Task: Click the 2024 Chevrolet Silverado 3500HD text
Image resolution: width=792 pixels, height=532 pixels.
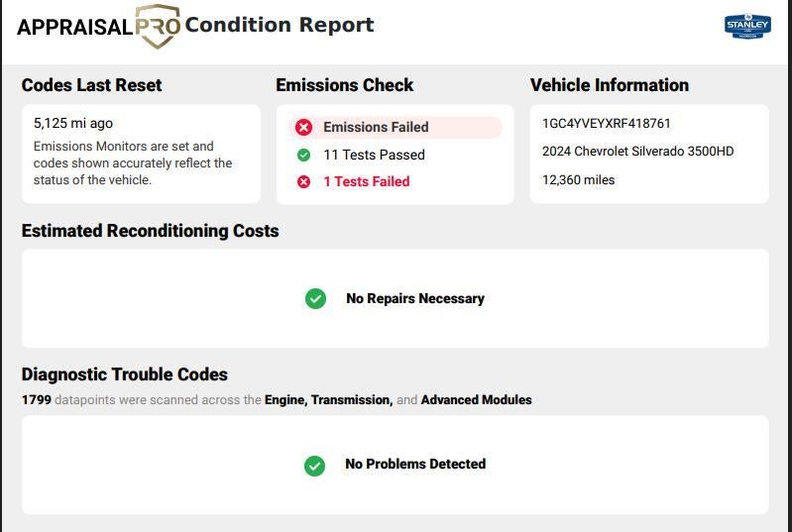Action: [x=637, y=152]
